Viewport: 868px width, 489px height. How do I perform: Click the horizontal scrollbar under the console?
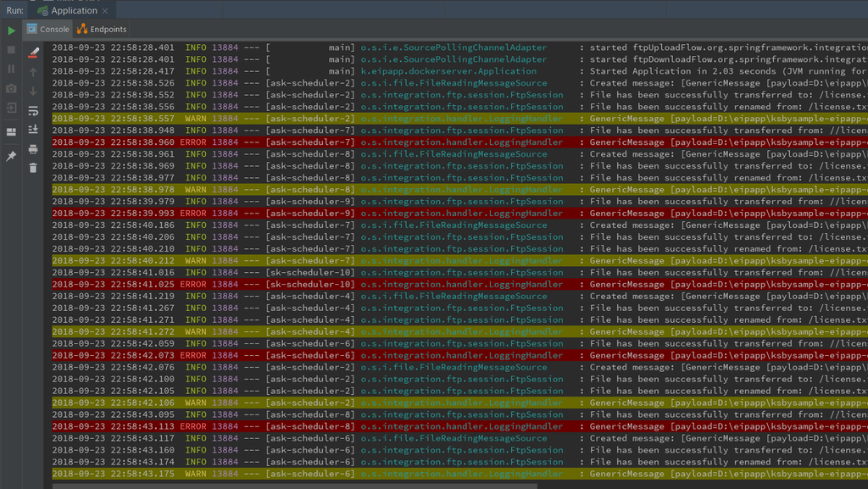point(294,486)
